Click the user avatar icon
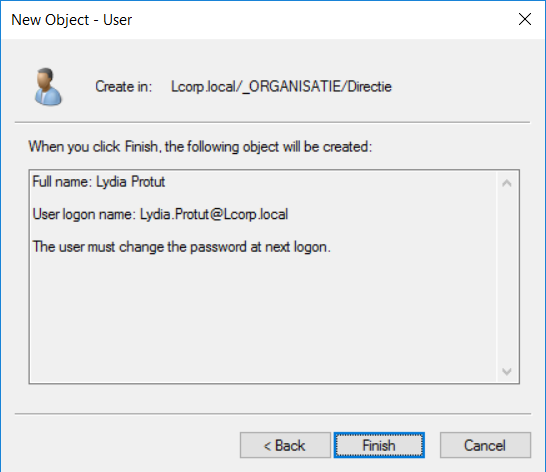Viewport: 546px width, 472px height. coord(48,87)
